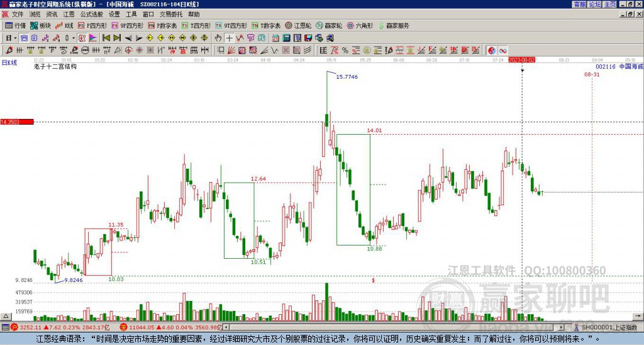
Task: Click the right-arrow button beside the volume pane
Action: click(638, 316)
